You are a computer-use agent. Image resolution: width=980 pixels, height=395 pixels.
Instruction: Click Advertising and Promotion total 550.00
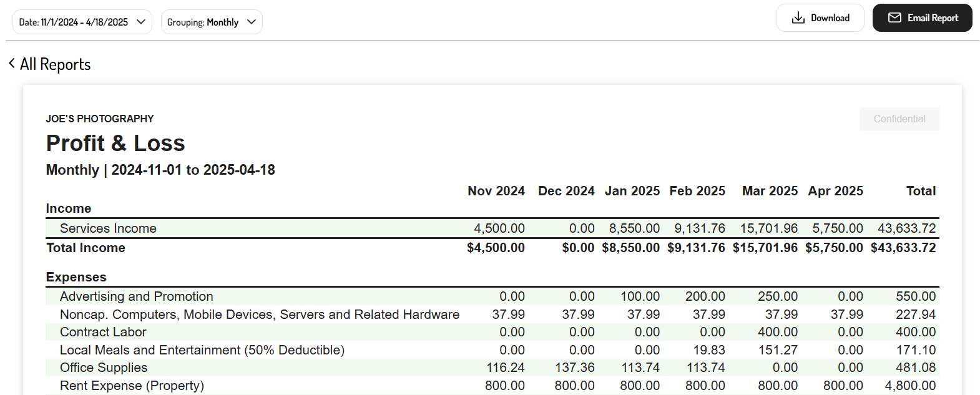[x=916, y=296]
